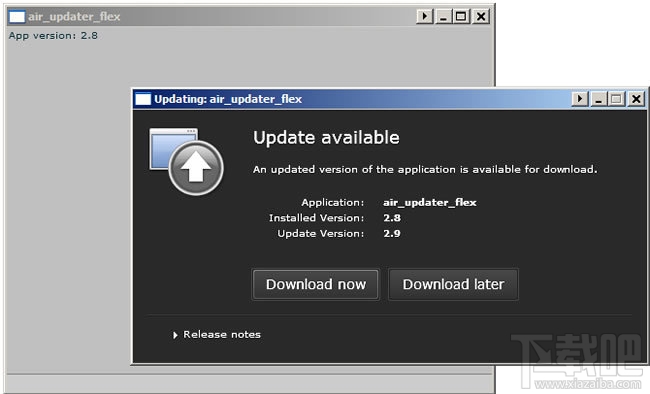Choose Download later
650x394 pixels.
click(453, 285)
